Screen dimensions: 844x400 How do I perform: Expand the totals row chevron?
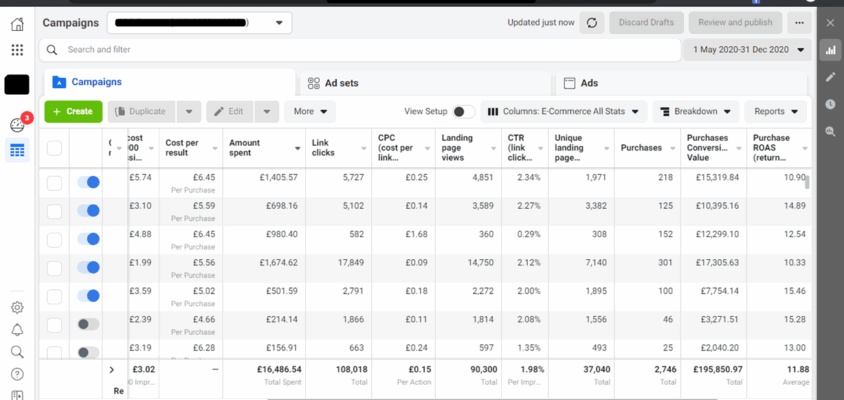click(112, 370)
